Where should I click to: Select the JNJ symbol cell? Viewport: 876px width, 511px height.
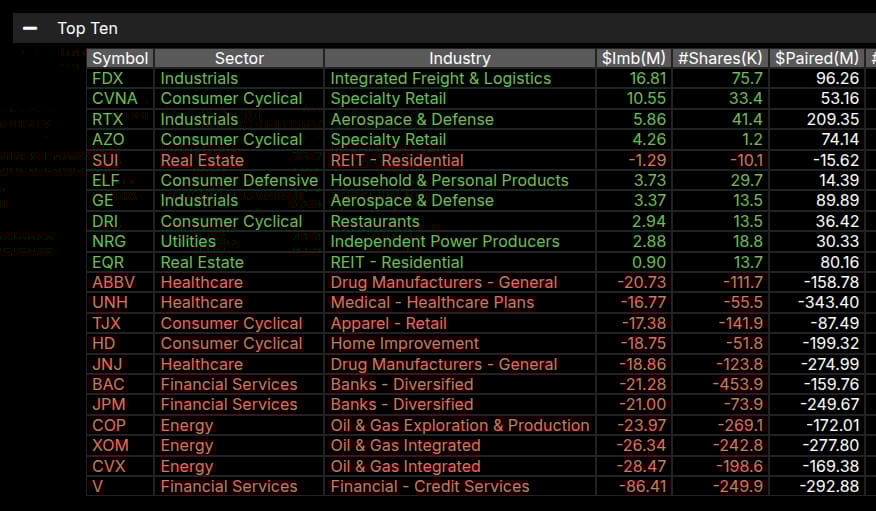pyautogui.click(x=120, y=364)
